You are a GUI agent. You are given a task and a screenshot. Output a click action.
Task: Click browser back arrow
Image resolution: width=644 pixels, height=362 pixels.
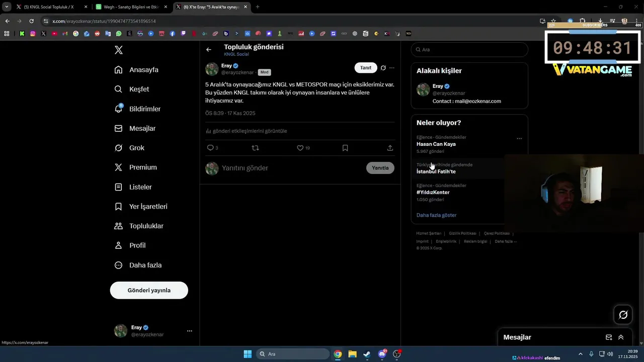tap(7, 21)
